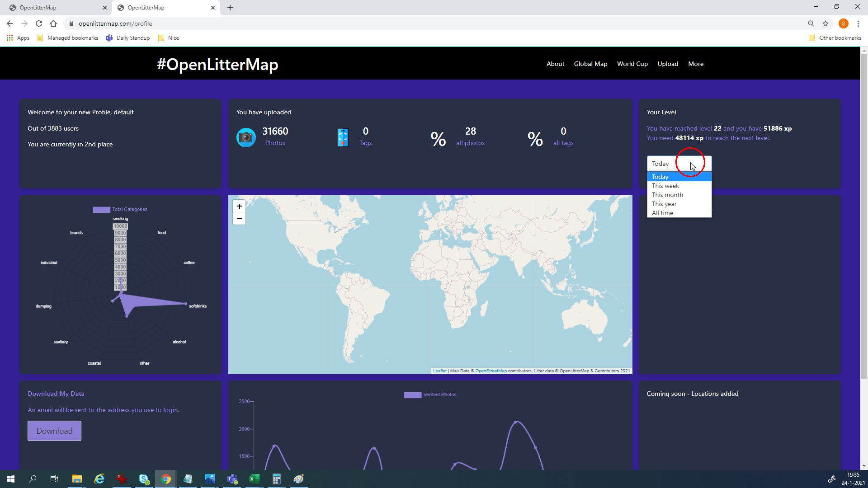Toggle Total Categories legend in radar chart
868x488 pixels.
[x=120, y=210]
